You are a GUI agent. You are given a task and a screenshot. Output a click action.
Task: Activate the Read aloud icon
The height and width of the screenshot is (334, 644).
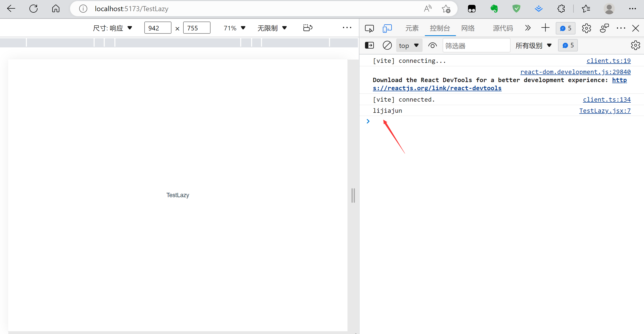(428, 9)
